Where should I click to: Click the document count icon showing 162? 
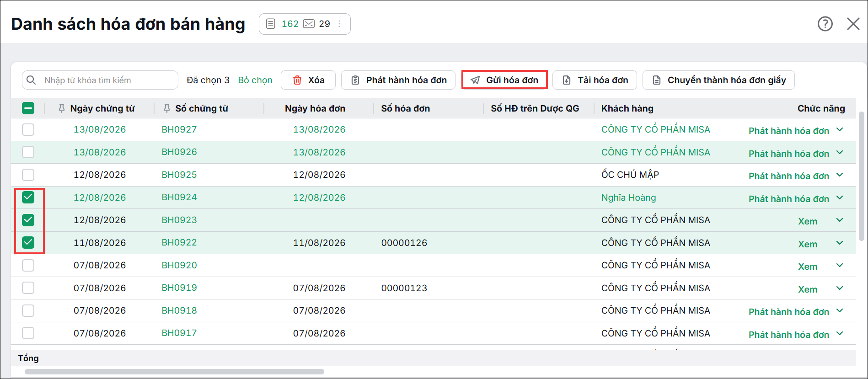(x=271, y=24)
